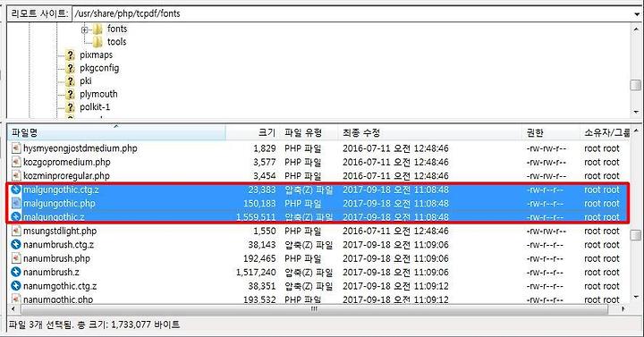This screenshot has height=337, width=644.
Task: Click the hysmyeongjostdmedium.php file icon
Action: [x=16, y=148]
